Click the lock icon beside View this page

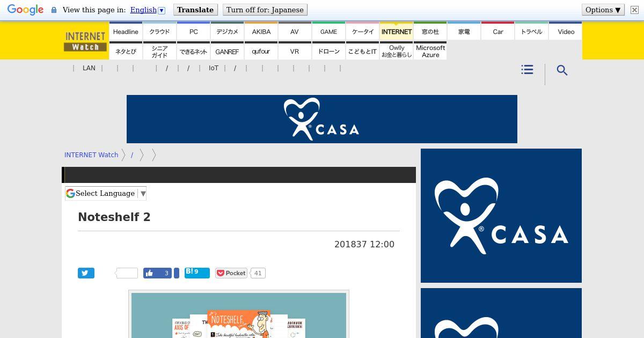coord(54,10)
